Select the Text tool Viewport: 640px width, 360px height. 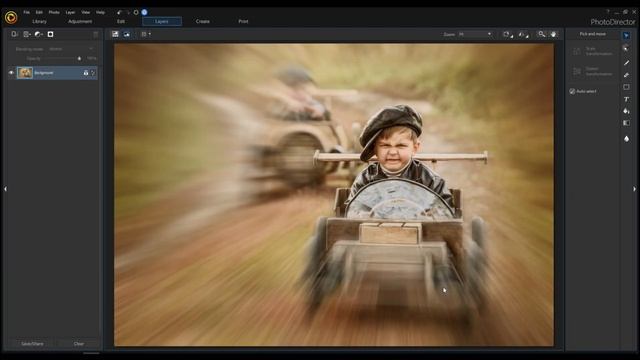626,99
